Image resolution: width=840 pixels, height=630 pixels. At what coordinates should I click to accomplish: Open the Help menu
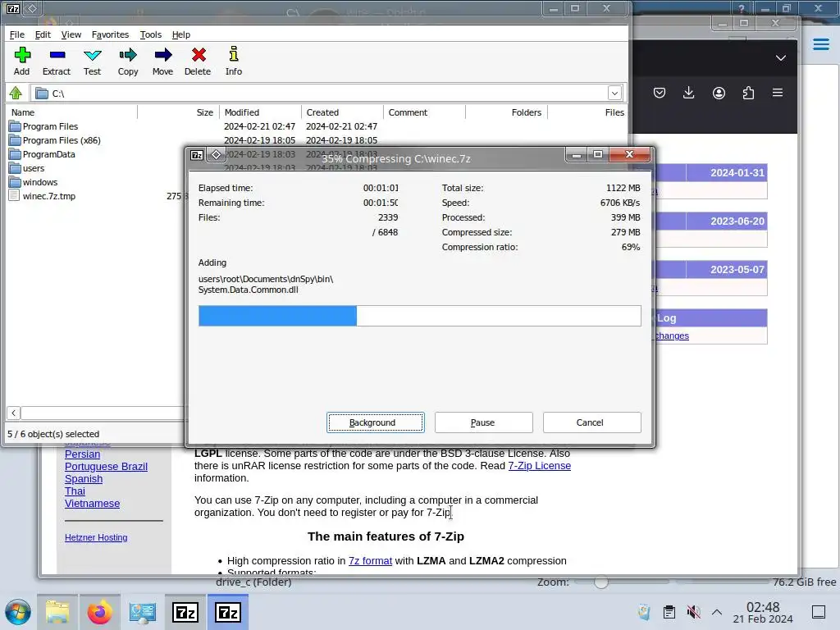click(x=181, y=34)
